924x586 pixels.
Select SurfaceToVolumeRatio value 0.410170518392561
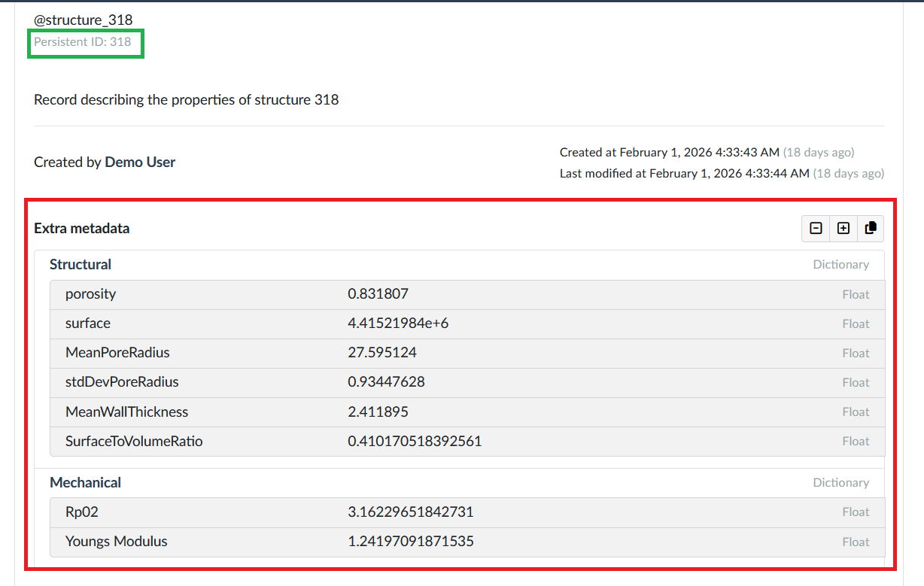point(415,442)
